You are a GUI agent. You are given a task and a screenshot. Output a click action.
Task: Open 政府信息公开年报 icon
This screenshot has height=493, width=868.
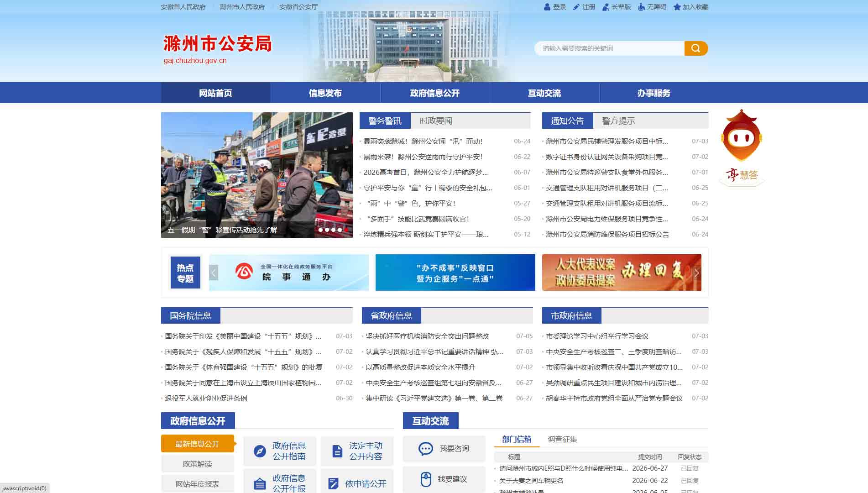[260, 483]
